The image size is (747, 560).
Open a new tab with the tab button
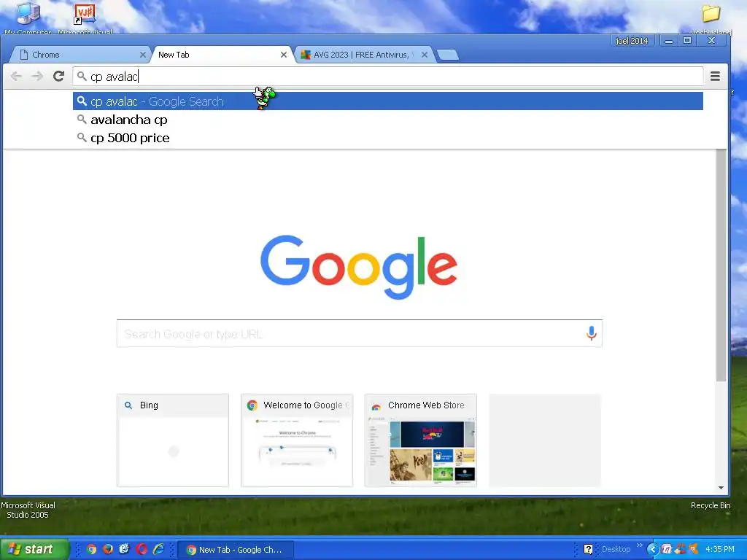(448, 55)
